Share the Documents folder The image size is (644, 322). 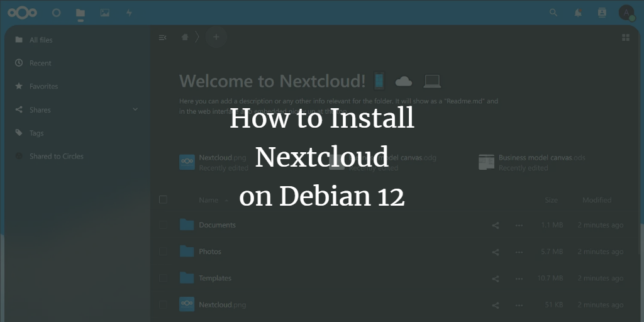(x=496, y=225)
